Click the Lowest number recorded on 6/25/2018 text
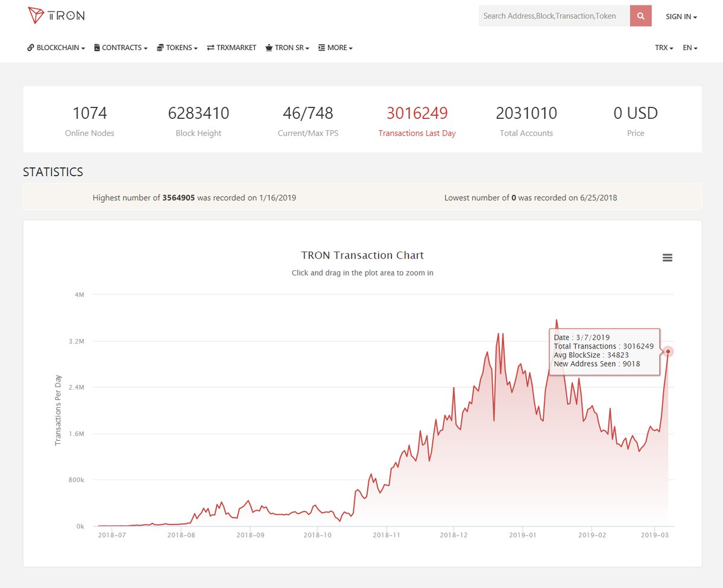 530,198
